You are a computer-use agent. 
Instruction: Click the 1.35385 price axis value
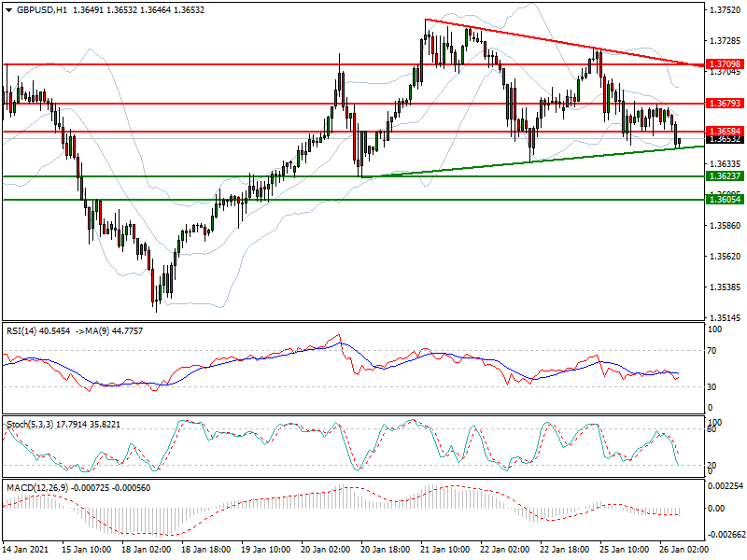click(726, 287)
